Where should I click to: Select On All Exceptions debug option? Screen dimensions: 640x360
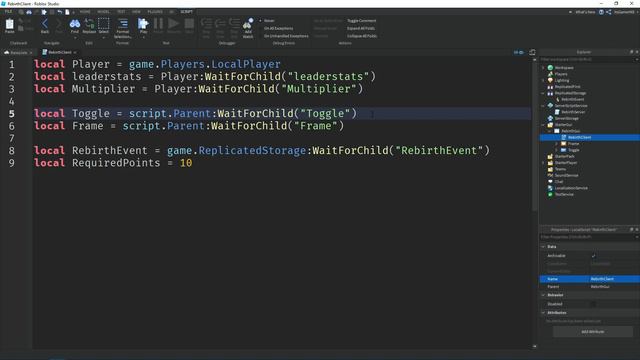tap(278, 28)
